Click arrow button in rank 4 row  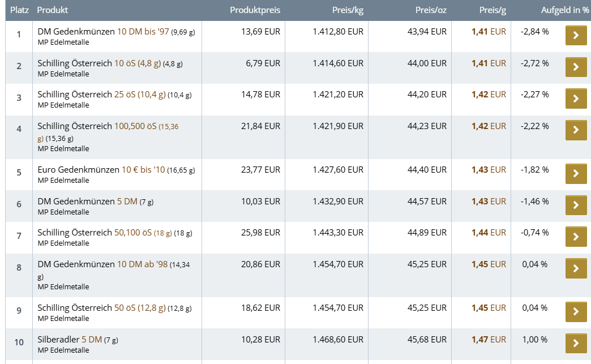tap(576, 130)
